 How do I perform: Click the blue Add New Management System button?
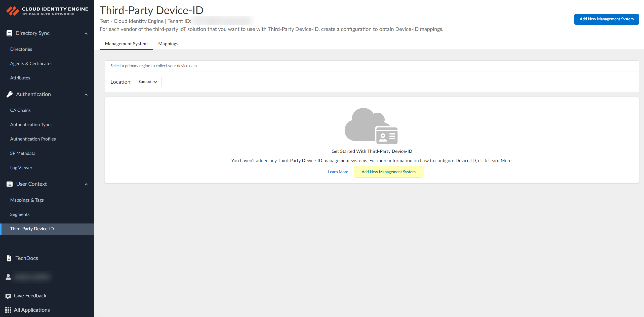point(606,19)
